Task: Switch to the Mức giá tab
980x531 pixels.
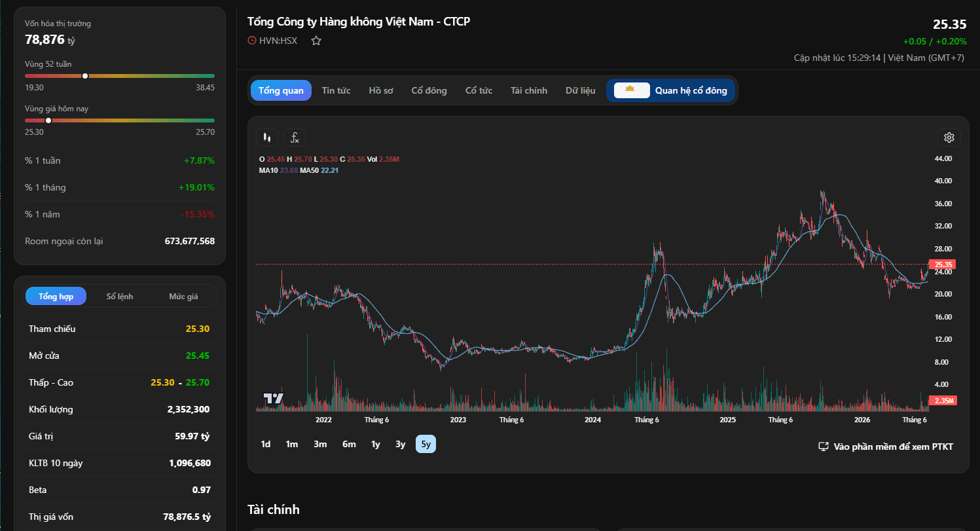Action: [183, 297]
